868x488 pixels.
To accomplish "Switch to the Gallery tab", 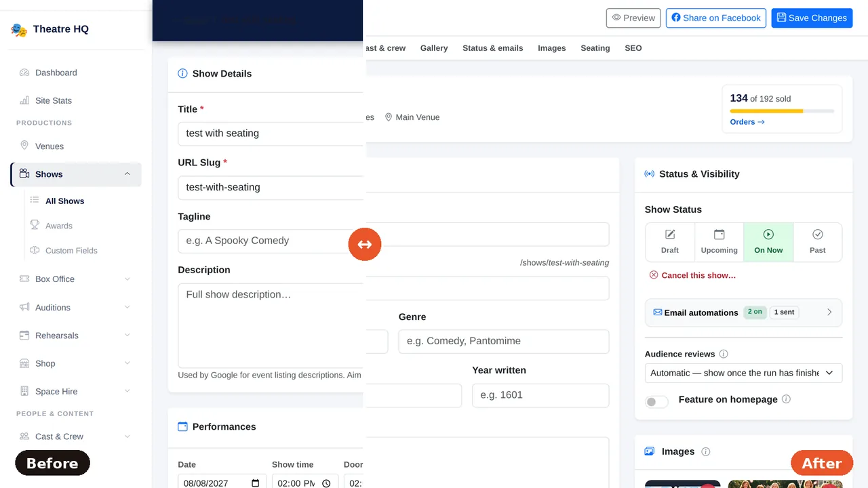I will pos(434,48).
